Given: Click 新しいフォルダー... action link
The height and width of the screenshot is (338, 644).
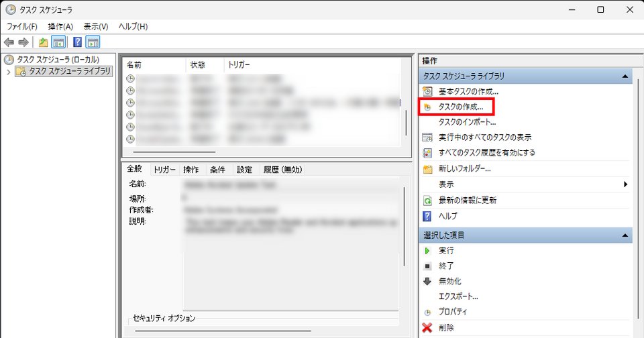Looking at the screenshot, I should tap(464, 169).
